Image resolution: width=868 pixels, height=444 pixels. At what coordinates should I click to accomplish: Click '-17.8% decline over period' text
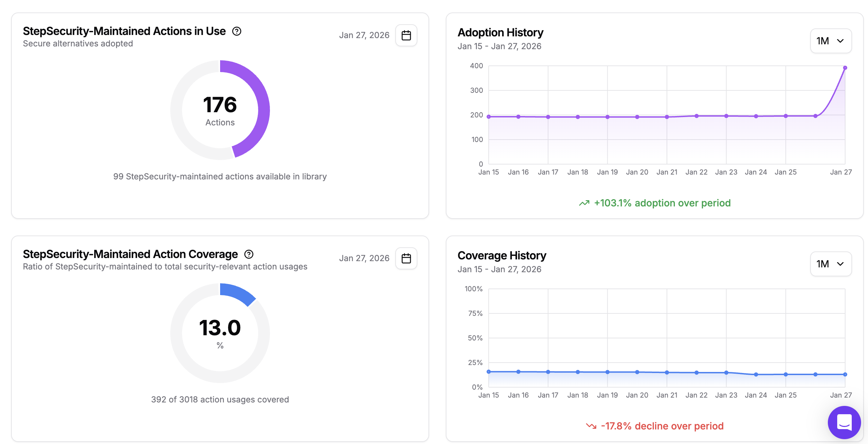pos(662,426)
